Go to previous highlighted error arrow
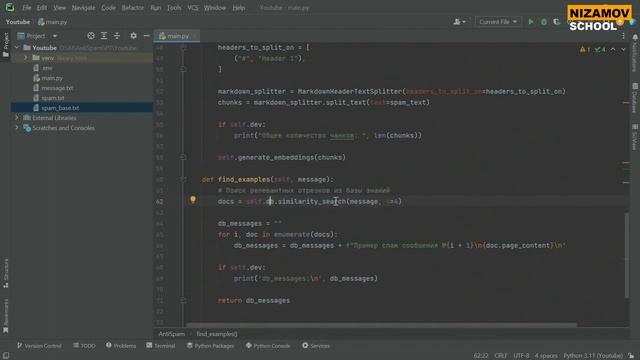640x360 pixels. pyautogui.click(x=613, y=49)
